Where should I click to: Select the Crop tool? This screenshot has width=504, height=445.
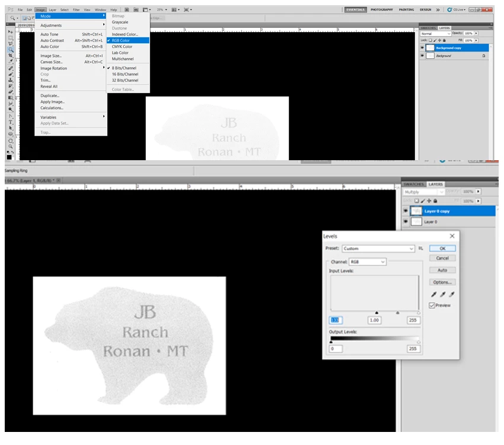tap(11, 55)
